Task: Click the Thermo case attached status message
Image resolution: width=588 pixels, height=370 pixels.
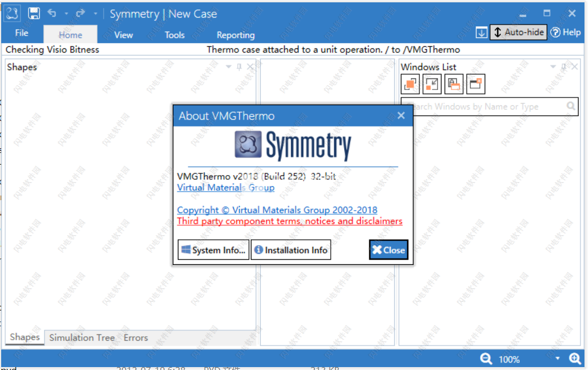Action: (x=333, y=50)
